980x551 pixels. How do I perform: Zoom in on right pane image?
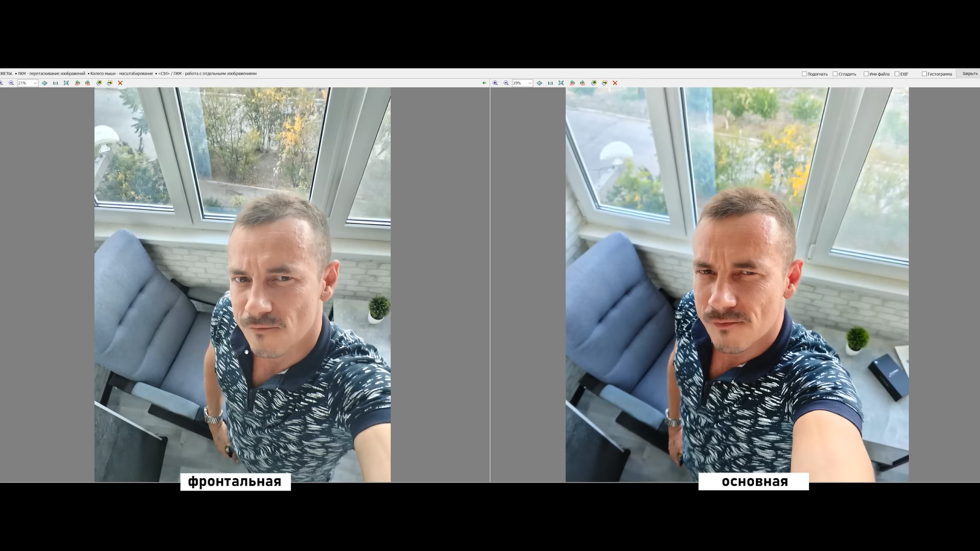click(496, 83)
